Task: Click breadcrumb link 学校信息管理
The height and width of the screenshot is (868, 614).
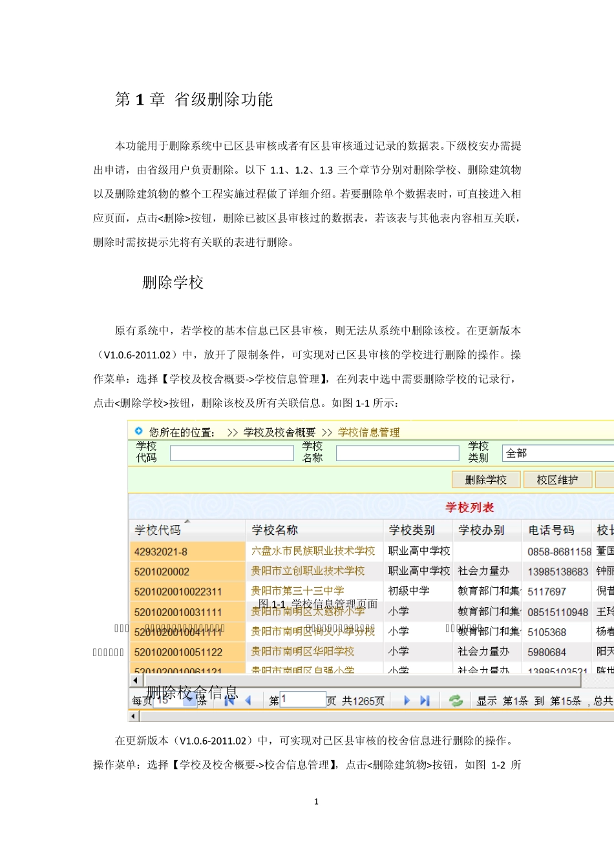Action: 368,432
